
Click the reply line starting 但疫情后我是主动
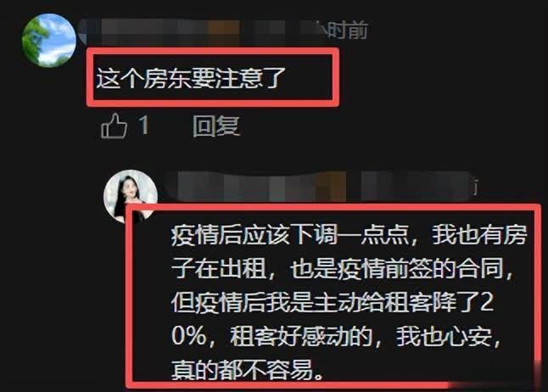(333, 302)
